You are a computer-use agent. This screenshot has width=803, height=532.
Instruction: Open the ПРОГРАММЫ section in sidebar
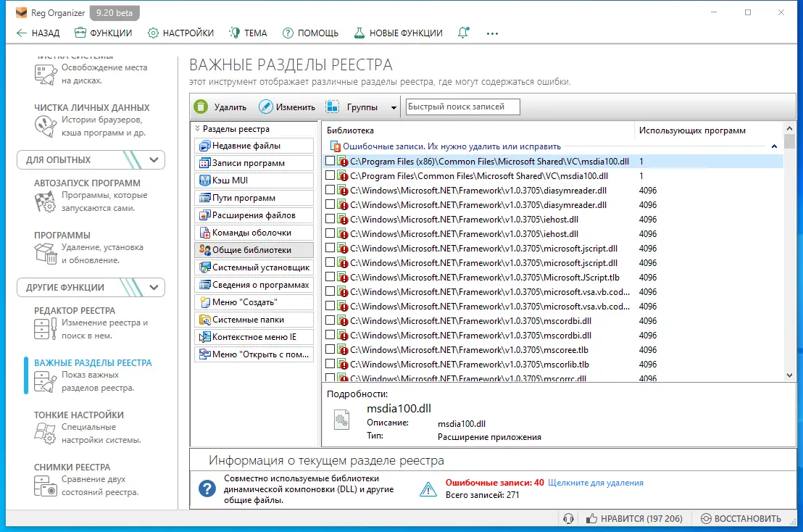(x=62, y=235)
